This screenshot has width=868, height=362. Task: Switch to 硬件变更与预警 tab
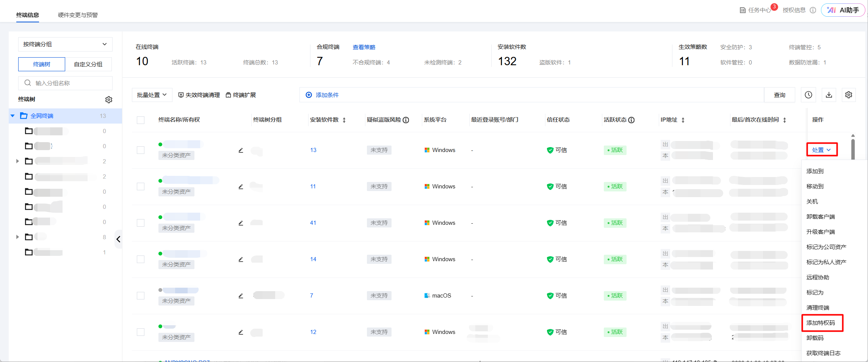point(78,15)
